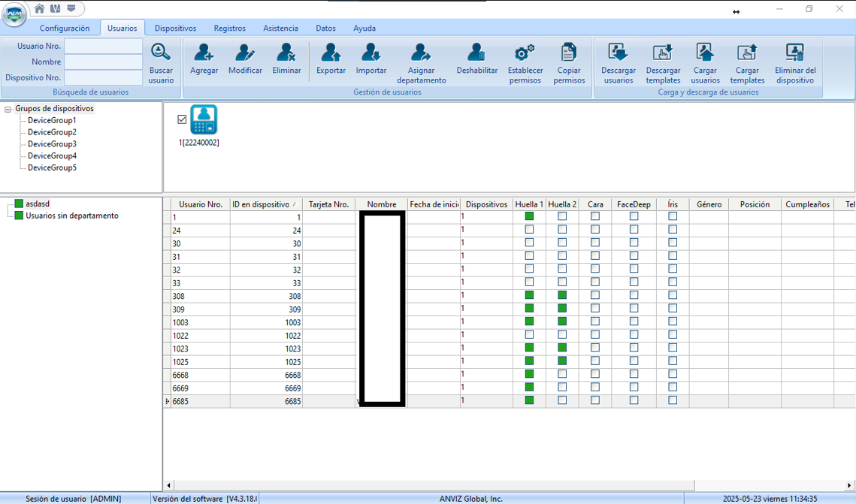Sort by Nombre column header

382,204
